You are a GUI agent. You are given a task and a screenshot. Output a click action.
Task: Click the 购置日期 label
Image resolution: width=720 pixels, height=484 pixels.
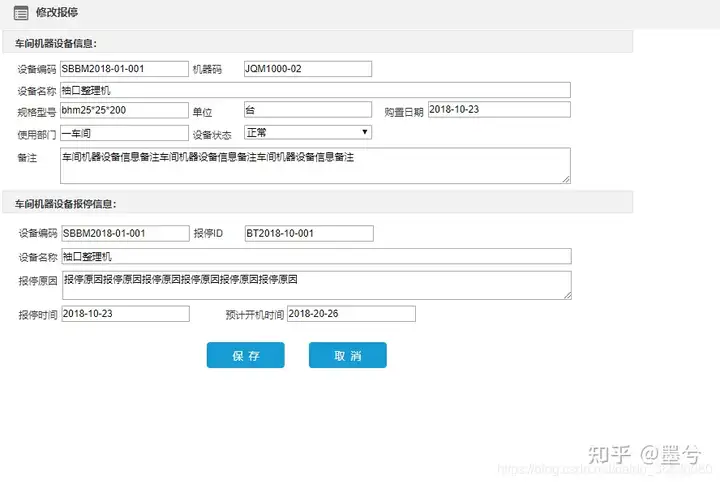(404, 112)
